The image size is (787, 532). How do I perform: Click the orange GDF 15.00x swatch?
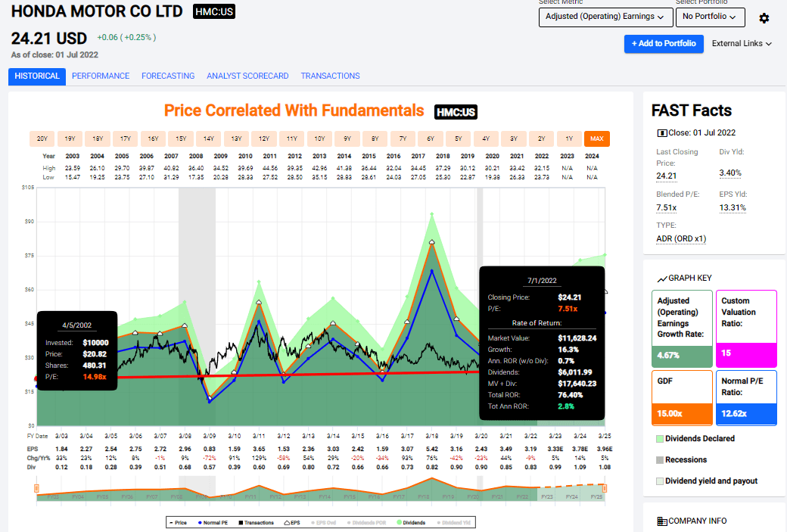[x=682, y=414]
